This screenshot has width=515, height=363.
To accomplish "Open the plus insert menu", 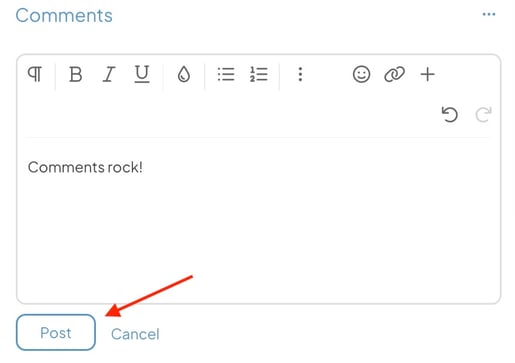I will pos(428,74).
